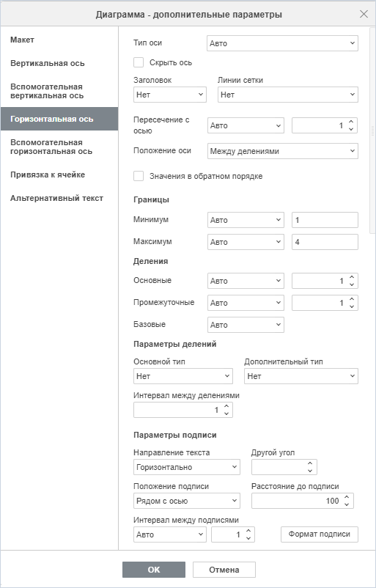This screenshot has height=588, width=376.
Task: Click the Формат подписи button
Action: pos(320,534)
